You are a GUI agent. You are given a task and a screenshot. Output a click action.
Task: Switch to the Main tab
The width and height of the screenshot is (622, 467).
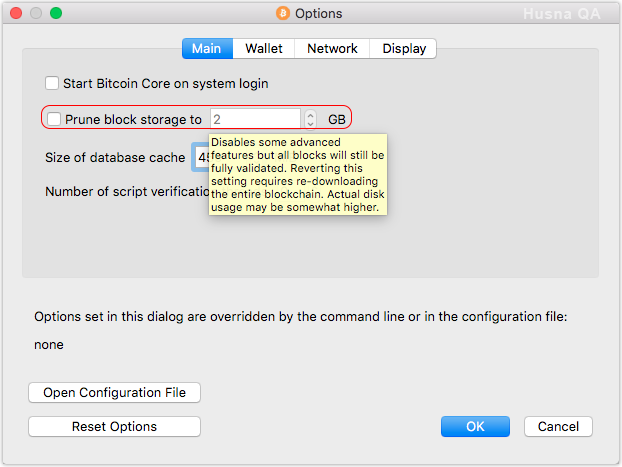coord(207,48)
